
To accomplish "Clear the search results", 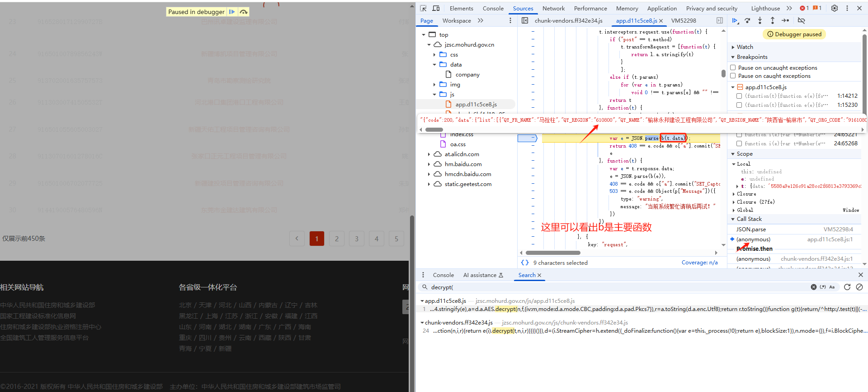I will [859, 287].
